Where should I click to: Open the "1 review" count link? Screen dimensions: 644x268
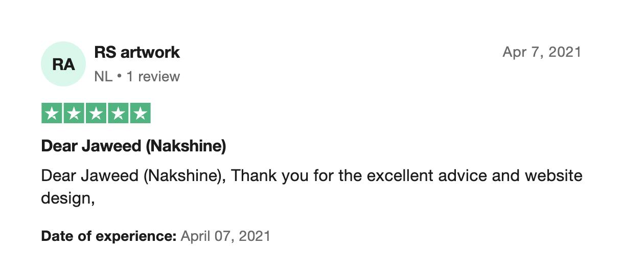[x=153, y=77]
